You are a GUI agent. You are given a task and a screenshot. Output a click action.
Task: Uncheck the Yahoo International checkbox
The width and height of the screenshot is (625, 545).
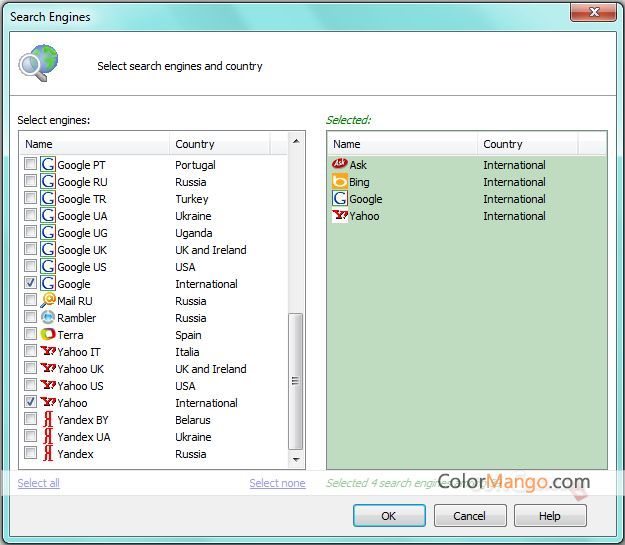tap(30, 403)
